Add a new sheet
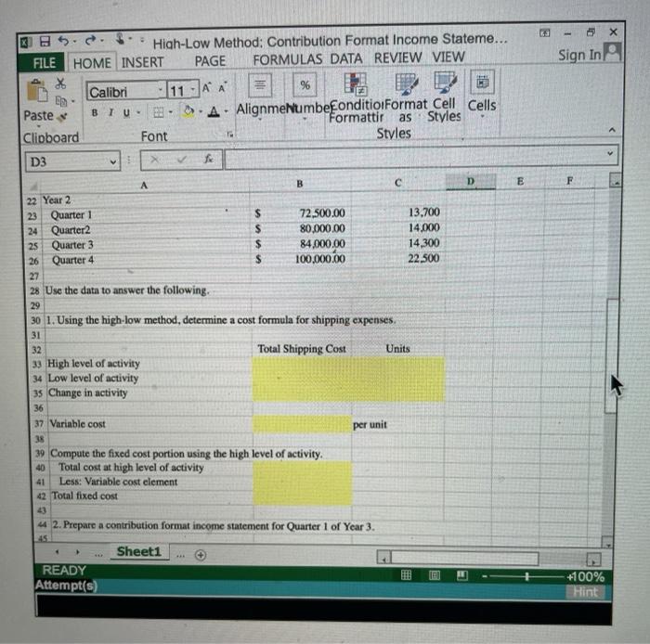The width and height of the screenshot is (650, 644). pos(201,555)
